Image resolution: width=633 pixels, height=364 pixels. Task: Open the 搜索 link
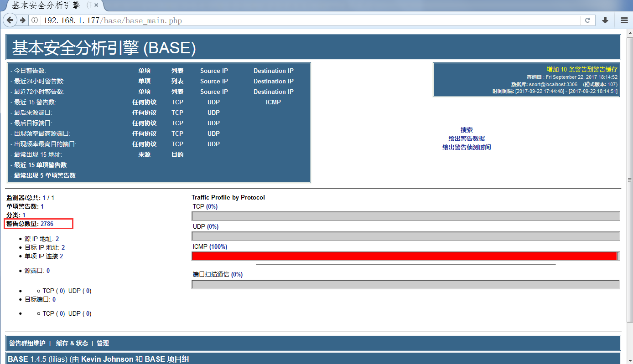click(x=467, y=130)
